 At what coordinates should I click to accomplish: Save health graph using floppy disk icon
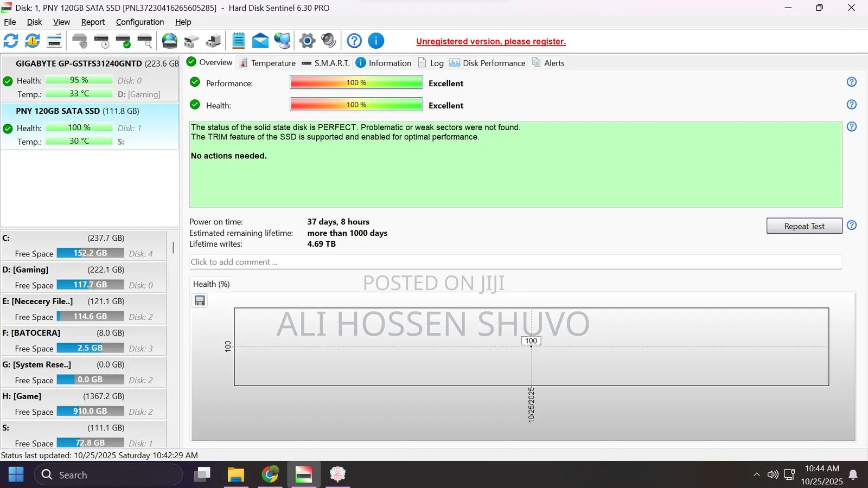coord(200,301)
